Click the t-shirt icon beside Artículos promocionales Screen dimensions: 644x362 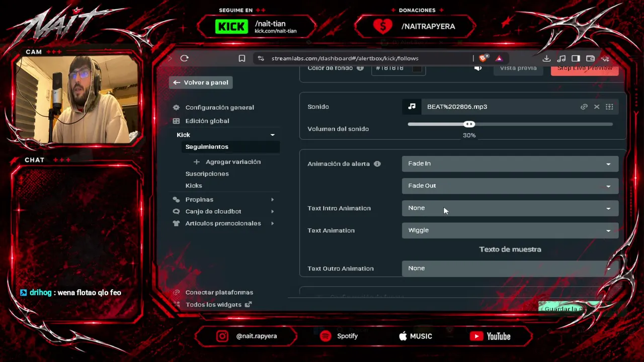[x=176, y=224]
